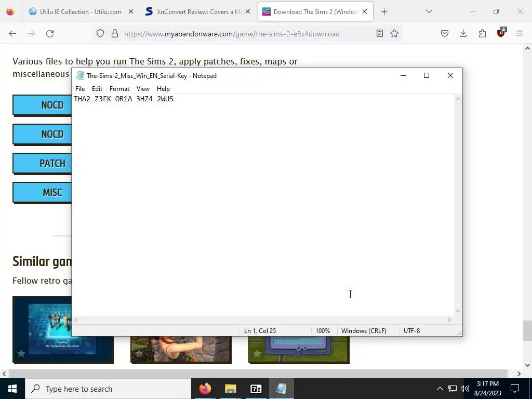
Task: Click the Notepad taskbar icon
Action: point(281,389)
